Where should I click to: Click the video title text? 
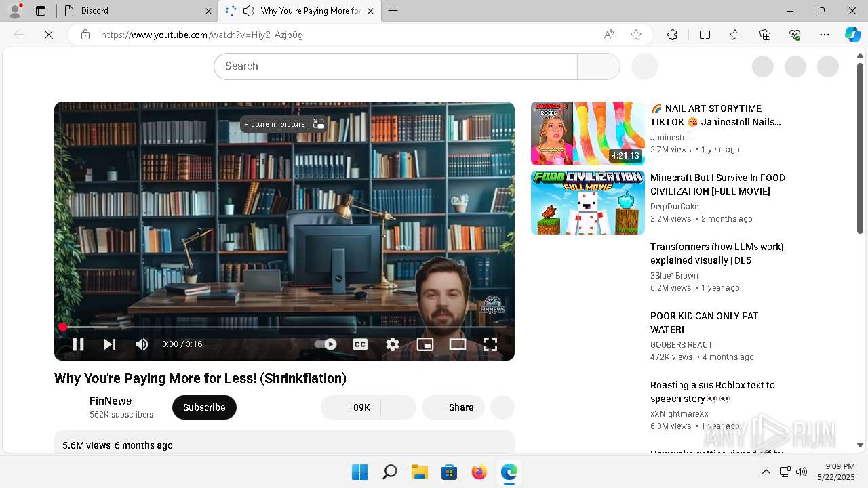pyautogui.click(x=200, y=378)
